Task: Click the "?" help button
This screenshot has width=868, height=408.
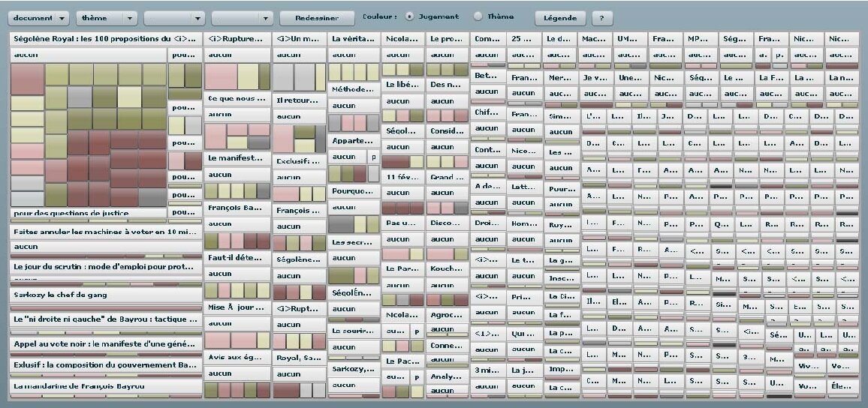Action: pyautogui.click(x=601, y=18)
